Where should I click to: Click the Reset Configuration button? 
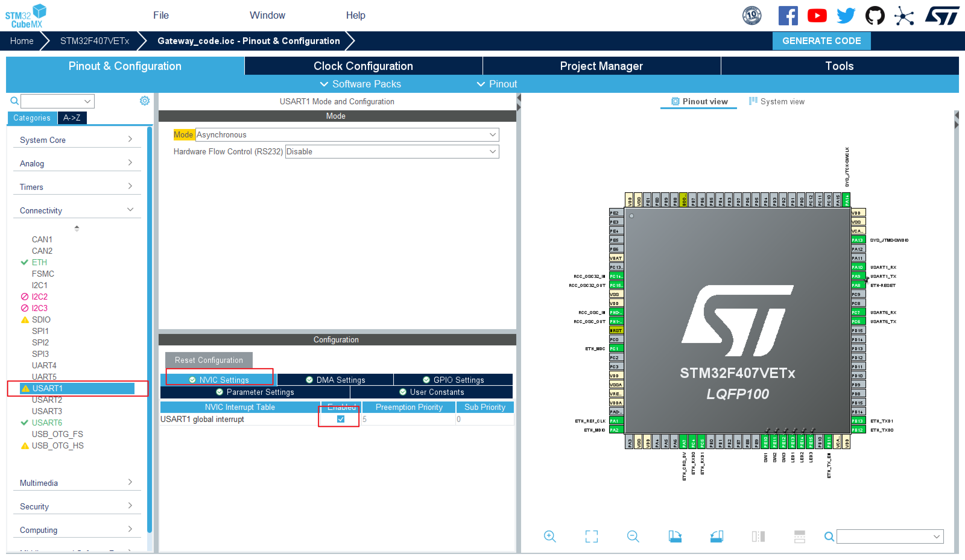209,360
